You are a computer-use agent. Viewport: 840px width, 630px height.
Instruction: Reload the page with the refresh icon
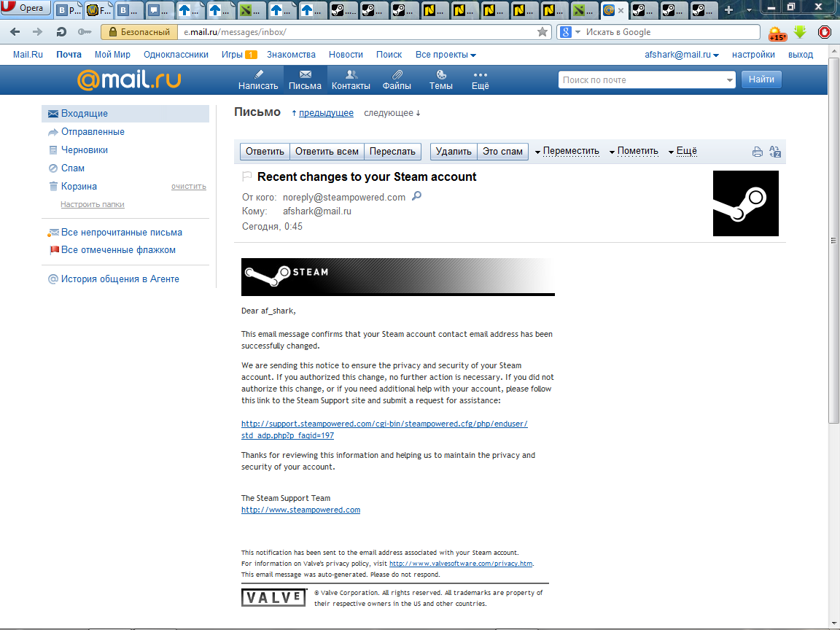[61, 32]
